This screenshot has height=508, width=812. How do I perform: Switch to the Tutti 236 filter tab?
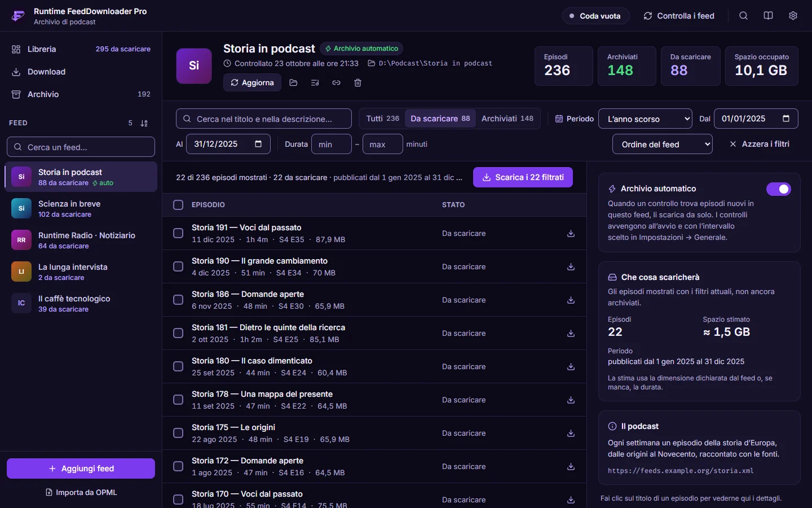pyautogui.click(x=382, y=119)
